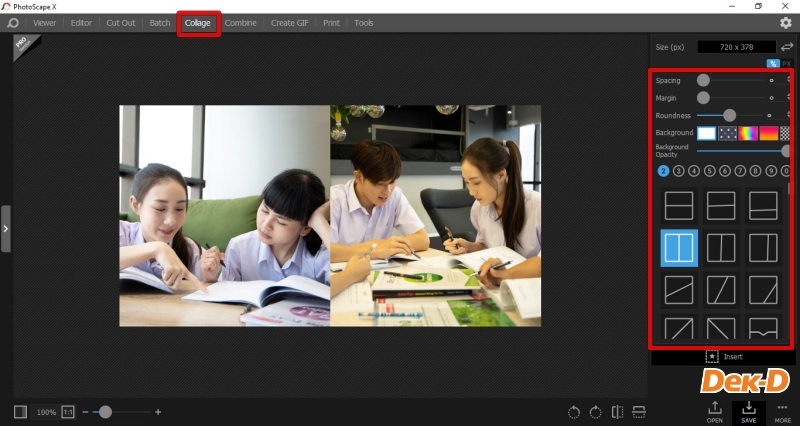Viewport: 800px width, 426px height.
Task: Click the swap width and height icon
Action: click(786, 47)
